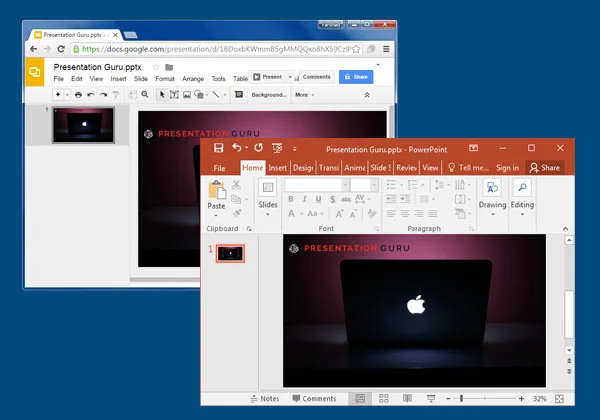Open the Animations tab in PowerPoint
Screen dimensions: 600x420
[355, 168]
